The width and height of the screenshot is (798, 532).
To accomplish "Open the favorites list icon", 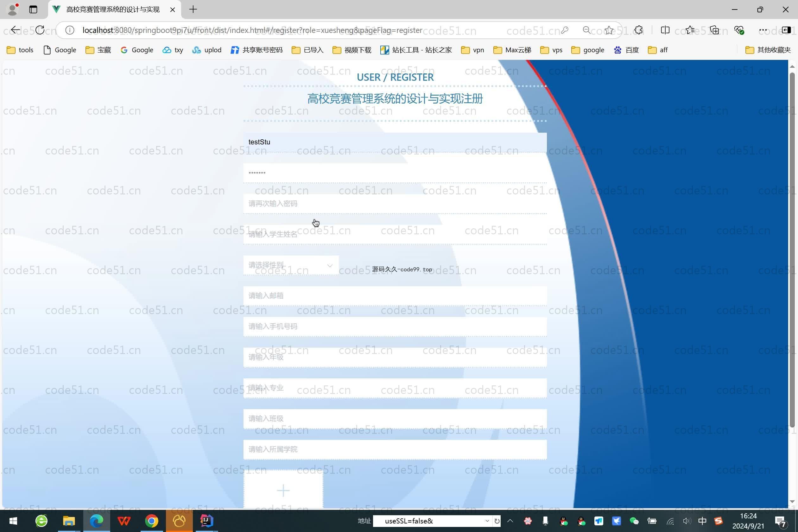I will [690, 30].
